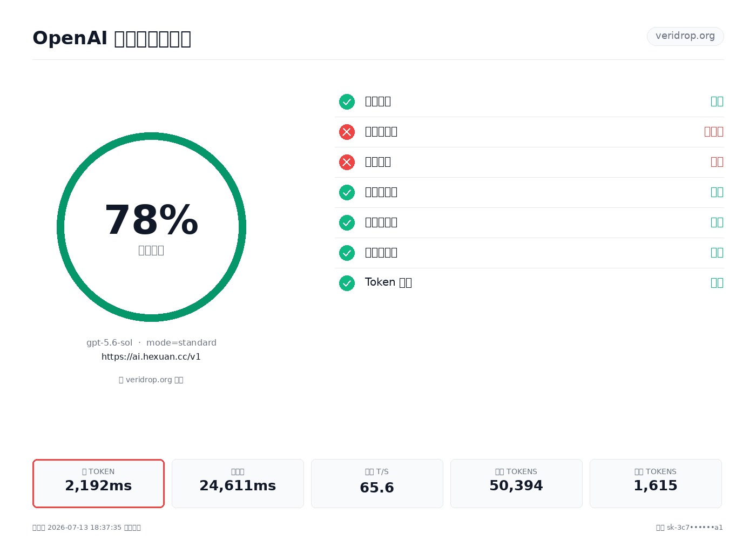Select the 50,394 TOKENS card
Screen dimensions: 756x540
click(x=516, y=483)
